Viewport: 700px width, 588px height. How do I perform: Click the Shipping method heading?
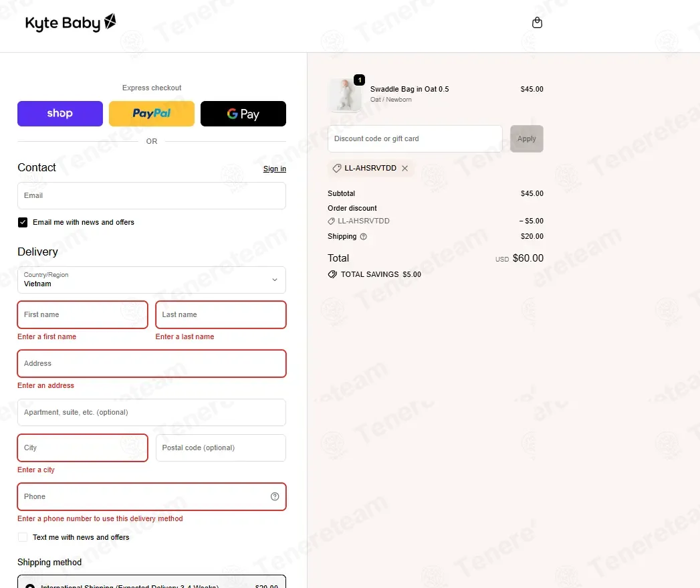[49, 562]
